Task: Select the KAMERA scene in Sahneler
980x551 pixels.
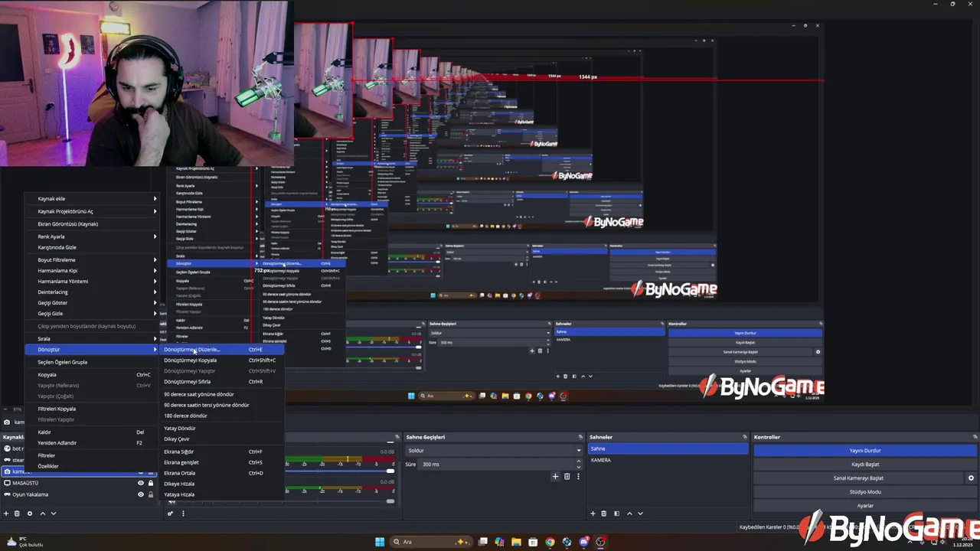Action: point(668,460)
